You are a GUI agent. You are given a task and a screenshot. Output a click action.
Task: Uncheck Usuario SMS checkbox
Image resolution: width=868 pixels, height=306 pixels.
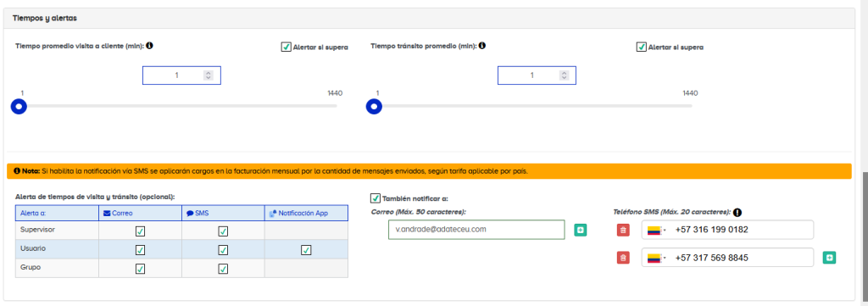223,250
